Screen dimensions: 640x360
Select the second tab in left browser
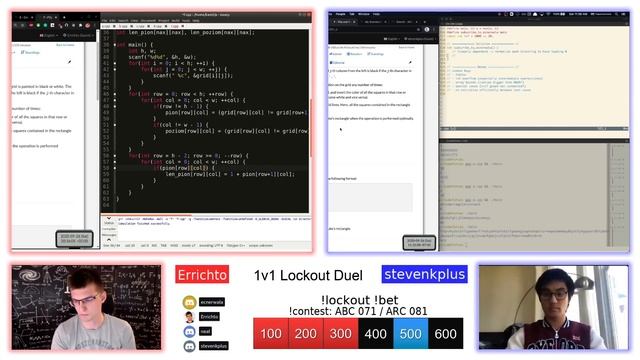48,18
